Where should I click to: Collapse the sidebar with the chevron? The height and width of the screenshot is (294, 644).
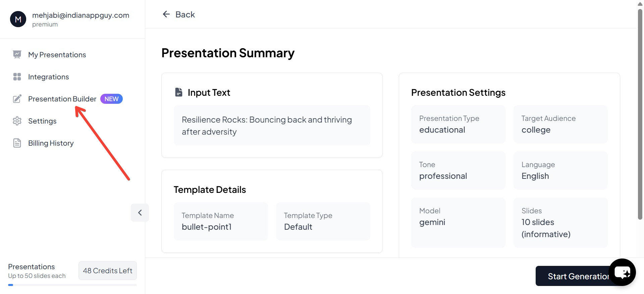140,213
